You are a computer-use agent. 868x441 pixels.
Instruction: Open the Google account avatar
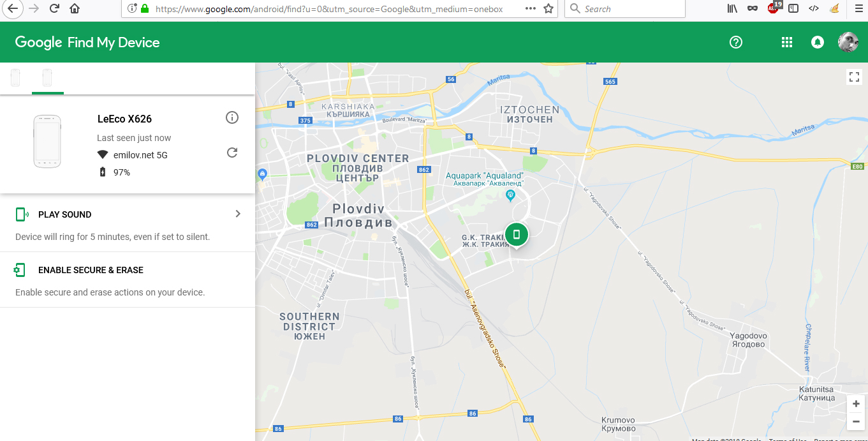(x=848, y=42)
